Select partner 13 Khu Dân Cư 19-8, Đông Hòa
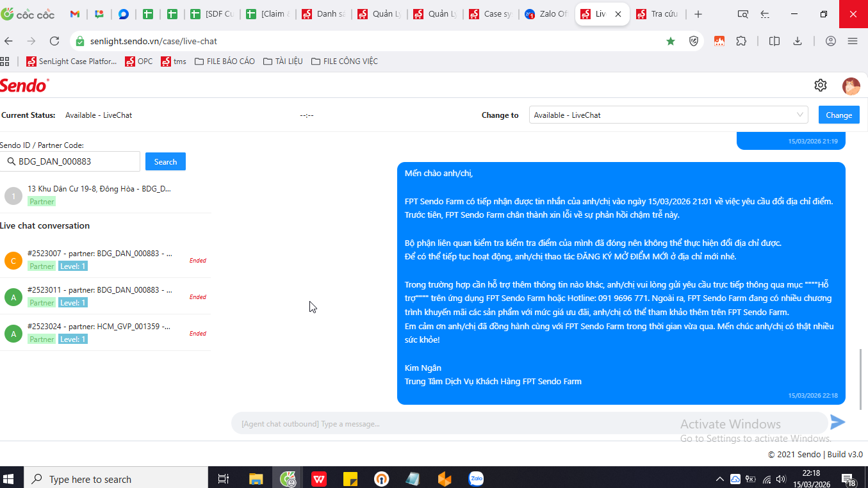868x488 pixels. click(x=105, y=195)
